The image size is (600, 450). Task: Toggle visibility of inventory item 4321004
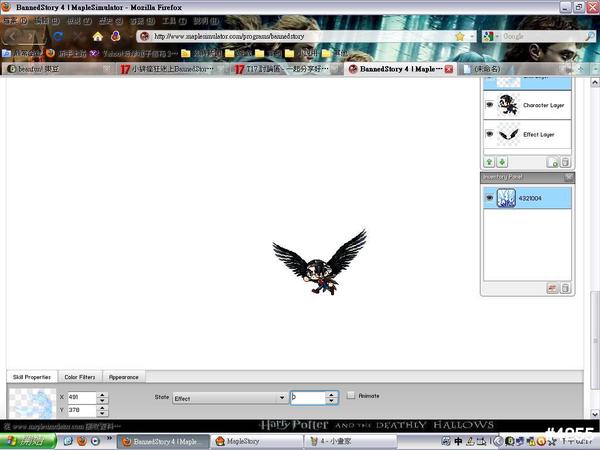(490, 198)
